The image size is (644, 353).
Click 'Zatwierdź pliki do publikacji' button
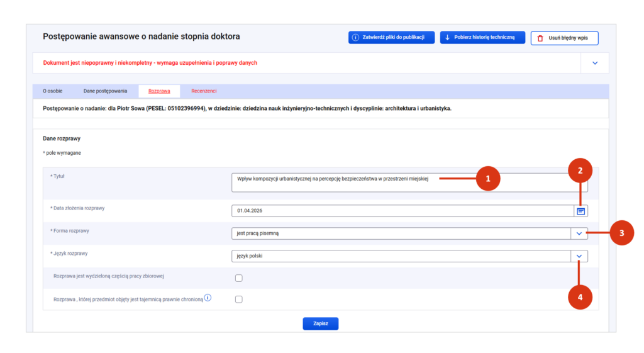click(x=391, y=38)
